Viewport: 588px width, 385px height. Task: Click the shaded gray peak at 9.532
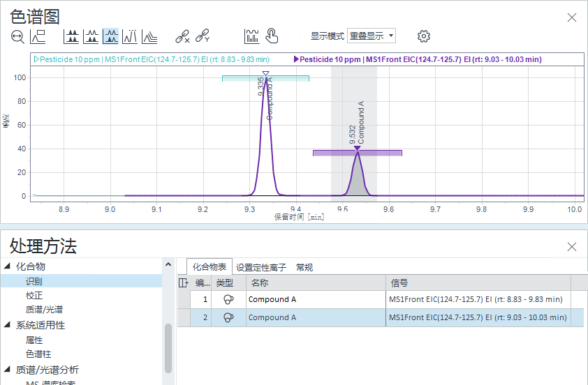point(358,180)
